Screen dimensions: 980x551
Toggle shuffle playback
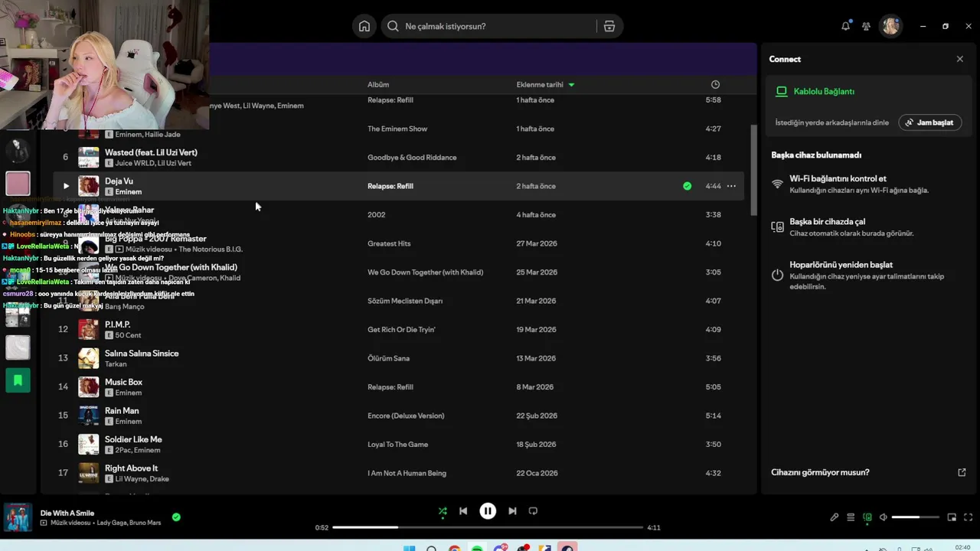coord(443,511)
